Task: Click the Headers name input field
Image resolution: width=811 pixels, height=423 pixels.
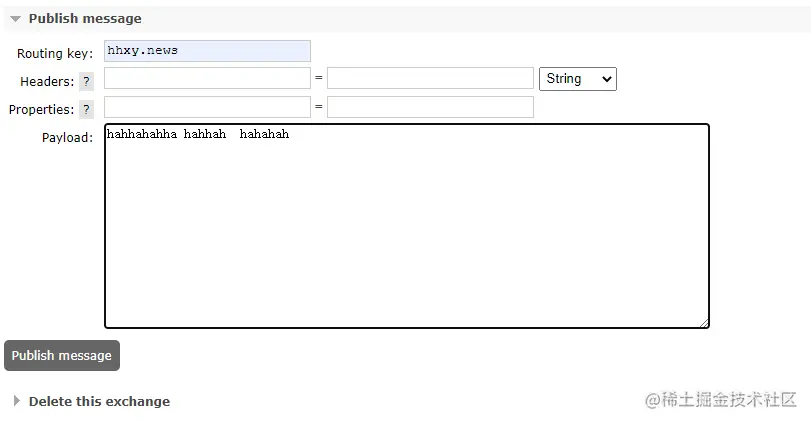Action: [207, 78]
